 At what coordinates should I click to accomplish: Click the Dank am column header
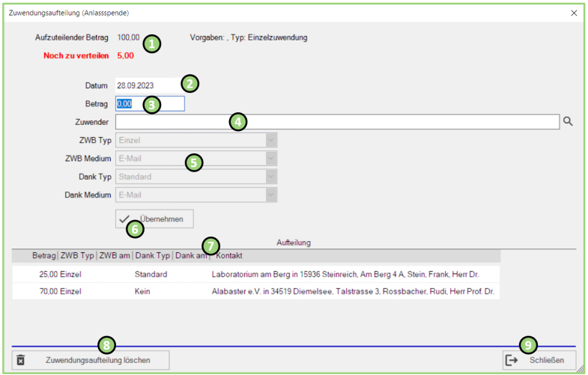click(x=190, y=256)
